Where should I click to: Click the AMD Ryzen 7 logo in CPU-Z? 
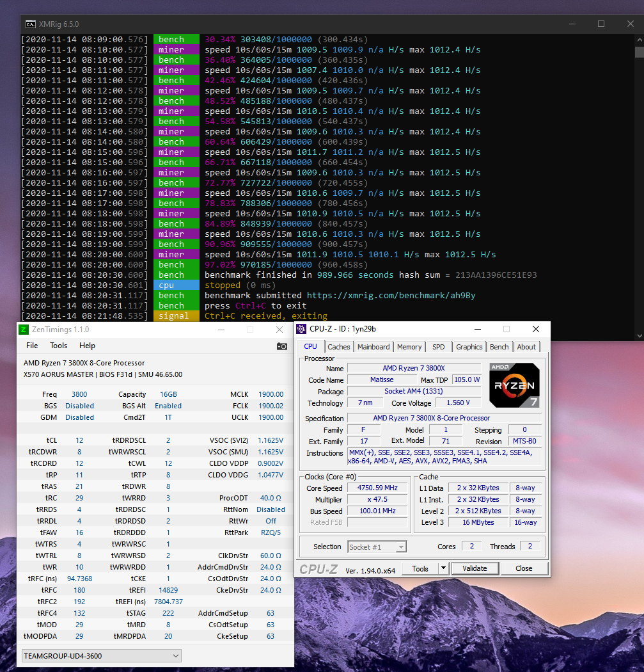pos(514,385)
